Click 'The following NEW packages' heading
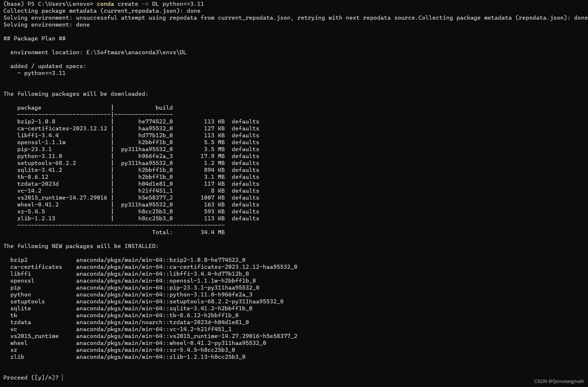The height and width of the screenshot is (387, 588). tap(81, 246)
